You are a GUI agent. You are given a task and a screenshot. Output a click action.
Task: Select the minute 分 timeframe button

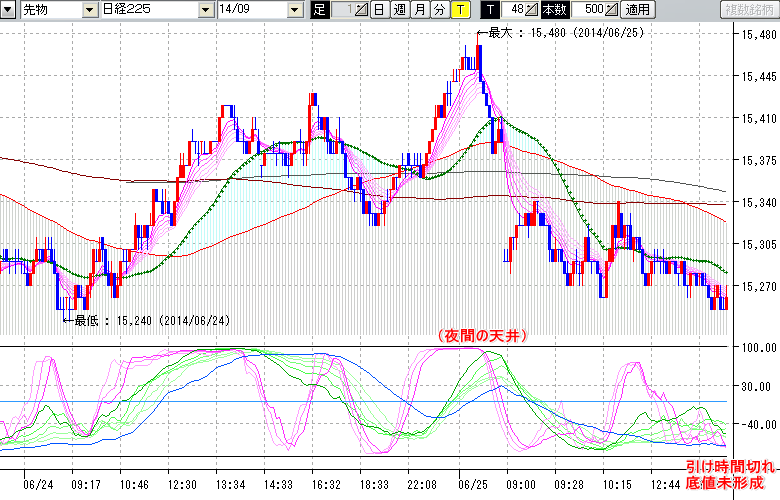(439, 10)
